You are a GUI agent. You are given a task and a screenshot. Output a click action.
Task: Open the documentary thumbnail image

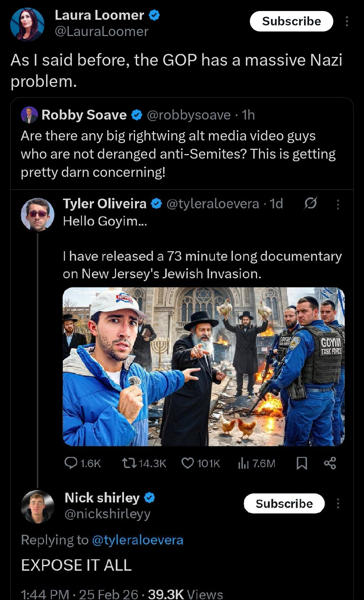coord(203,366)
